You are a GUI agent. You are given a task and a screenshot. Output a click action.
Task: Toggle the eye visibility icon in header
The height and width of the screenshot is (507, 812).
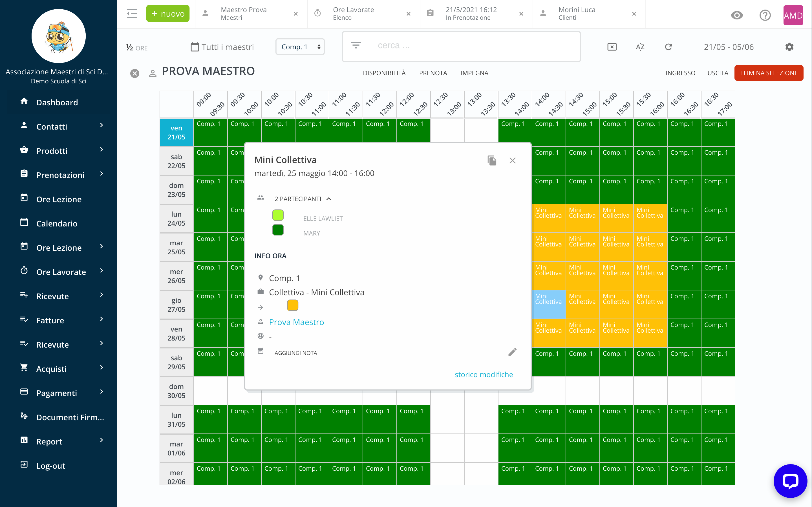(x=737, y=15)
